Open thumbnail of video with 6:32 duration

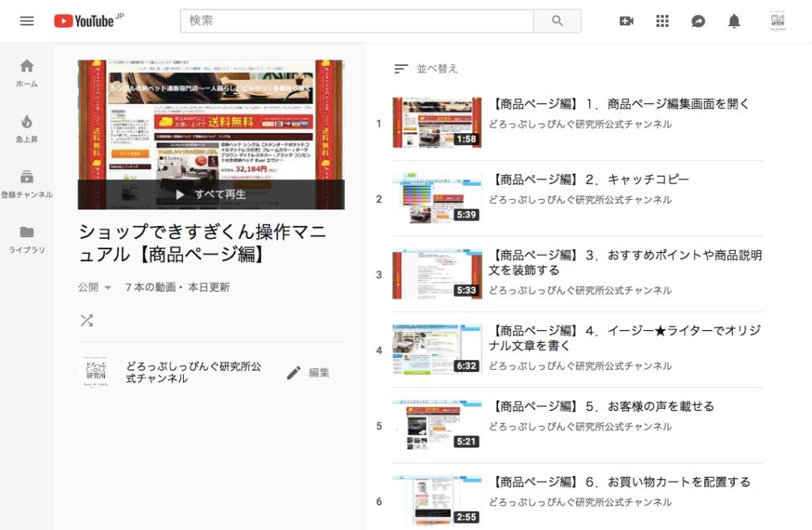coord(437,350)
